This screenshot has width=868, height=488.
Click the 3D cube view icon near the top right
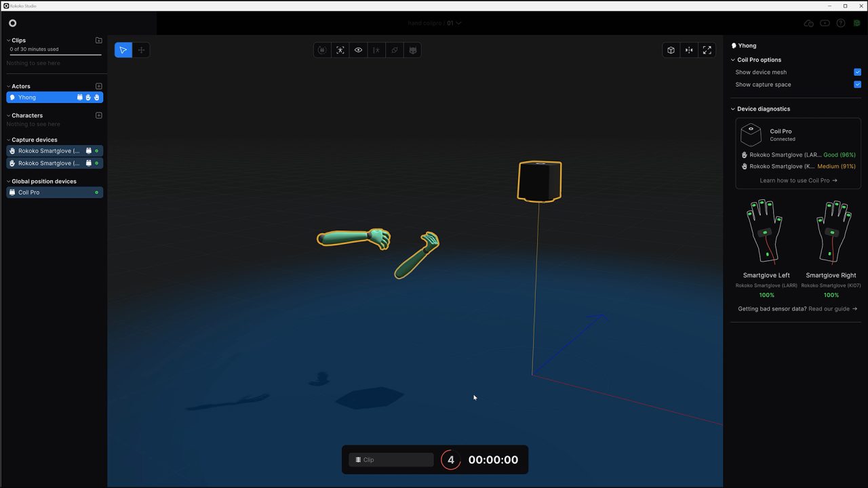[x=670, y=49]
